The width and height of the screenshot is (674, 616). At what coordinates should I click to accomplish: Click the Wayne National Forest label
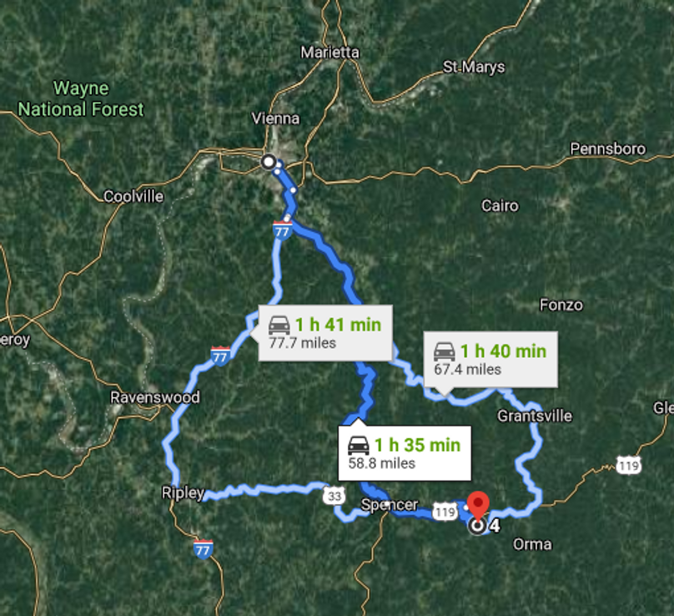[x=81, y=99]
